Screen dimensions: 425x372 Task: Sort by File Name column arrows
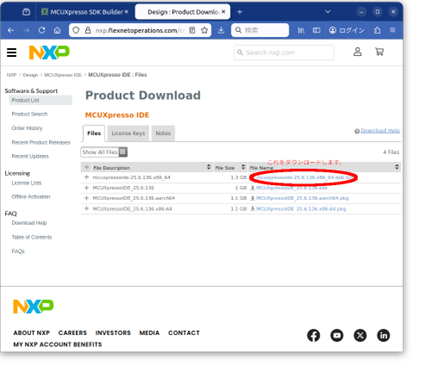tap(397, 167)
